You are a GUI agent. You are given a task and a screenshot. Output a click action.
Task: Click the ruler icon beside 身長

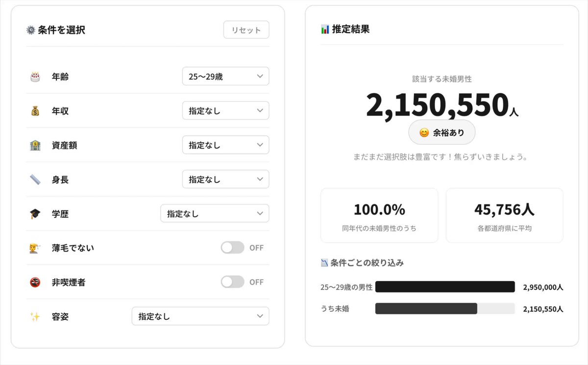pos(35,180)
